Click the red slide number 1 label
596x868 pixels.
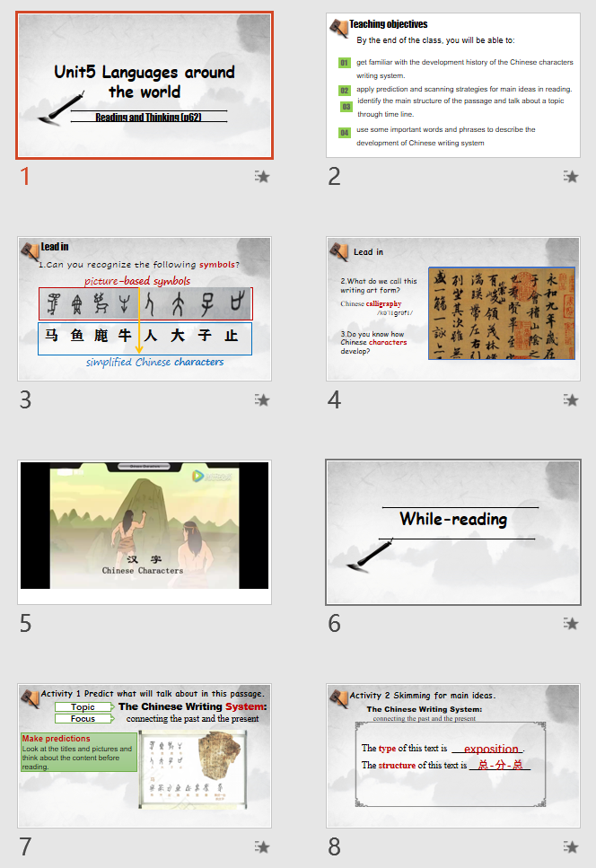click(x=25, y=177)
